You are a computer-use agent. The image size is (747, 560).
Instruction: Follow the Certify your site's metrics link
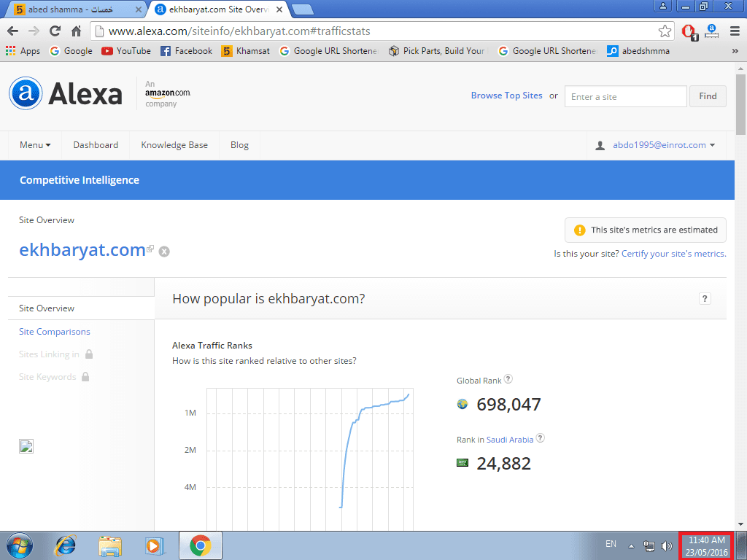tap(673, 254)
